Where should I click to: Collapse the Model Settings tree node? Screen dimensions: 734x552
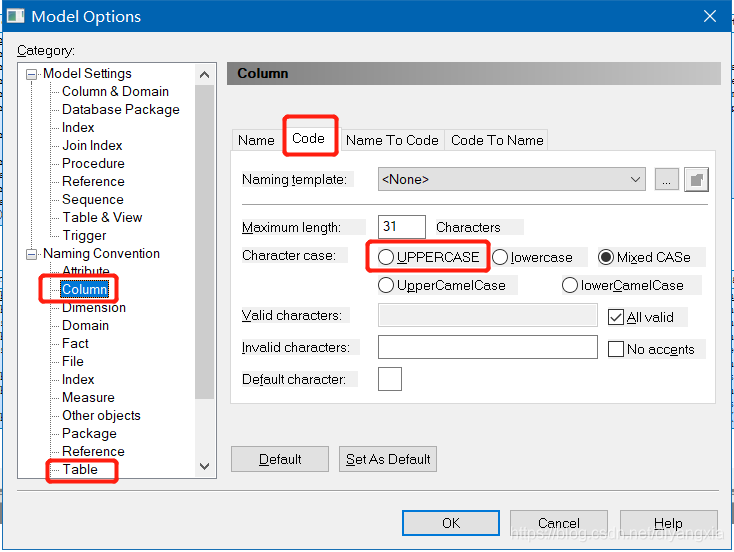click(x=31, y=74)
